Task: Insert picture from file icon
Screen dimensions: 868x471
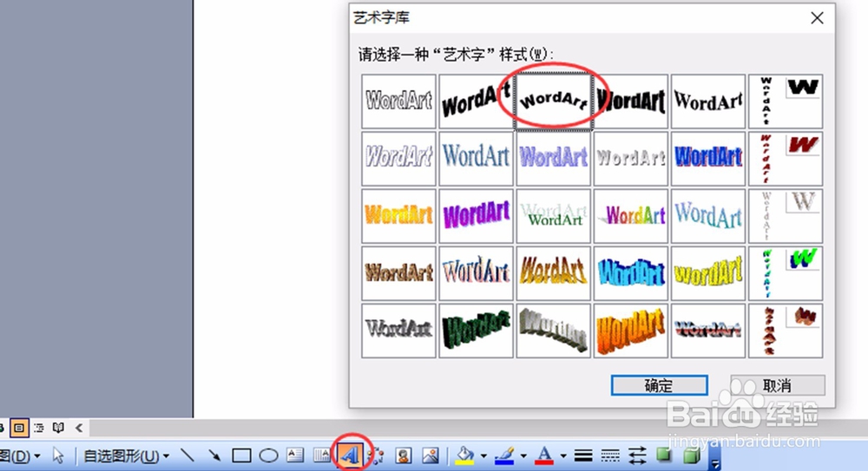Action: (x=431, y=455)
